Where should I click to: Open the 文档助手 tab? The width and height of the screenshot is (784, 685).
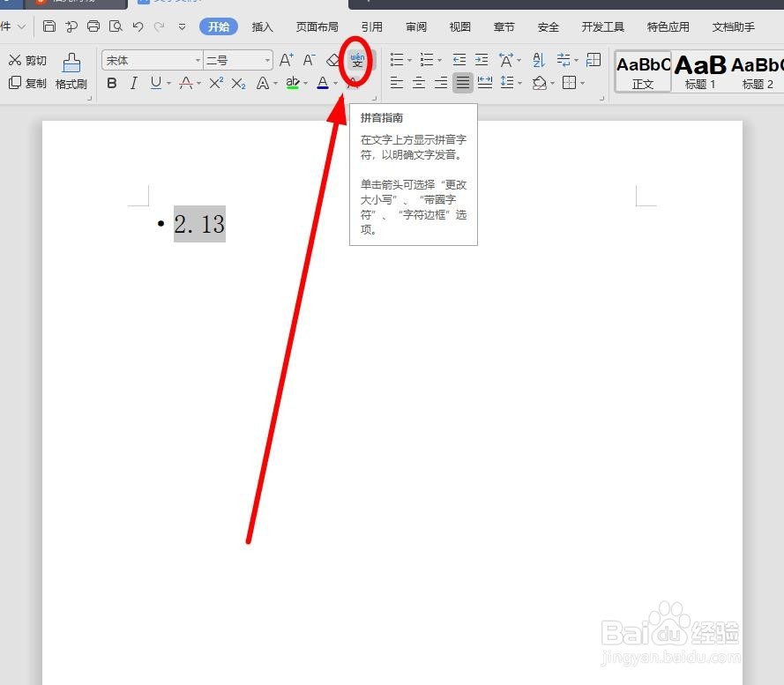click(x=734, y=27)
